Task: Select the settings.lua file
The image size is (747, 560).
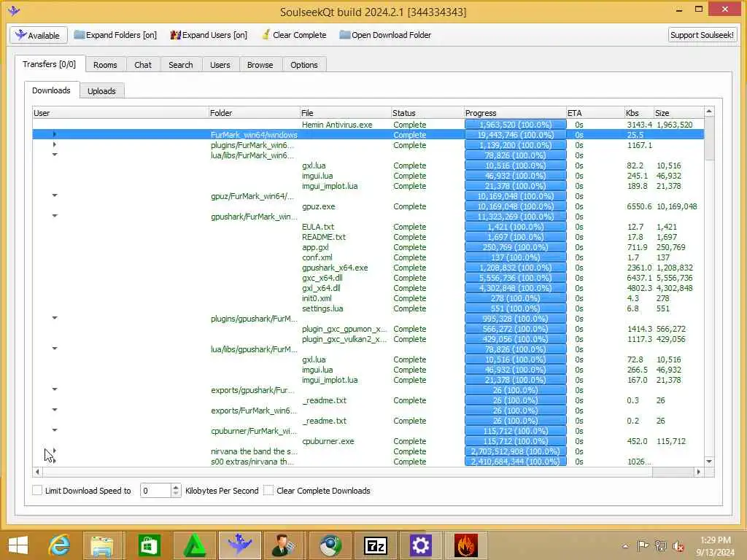Action: (322, 308)
